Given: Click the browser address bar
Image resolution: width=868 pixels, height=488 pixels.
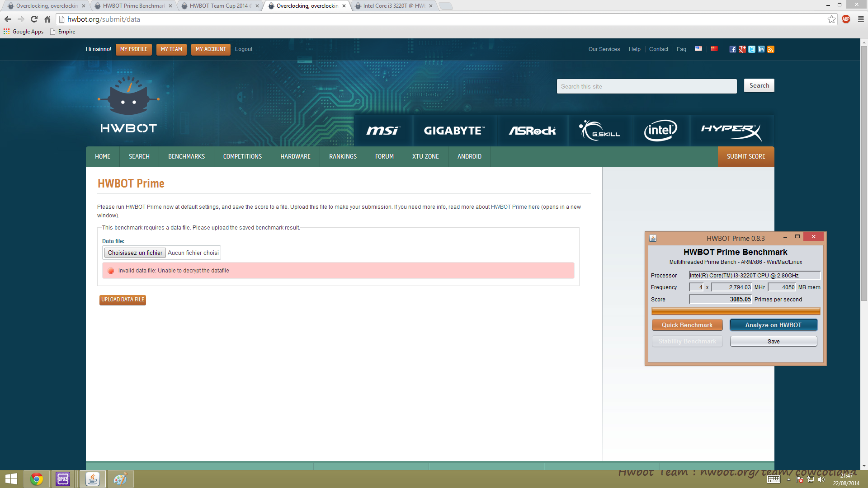Looking at the screenshot, I should coord(443,19).
